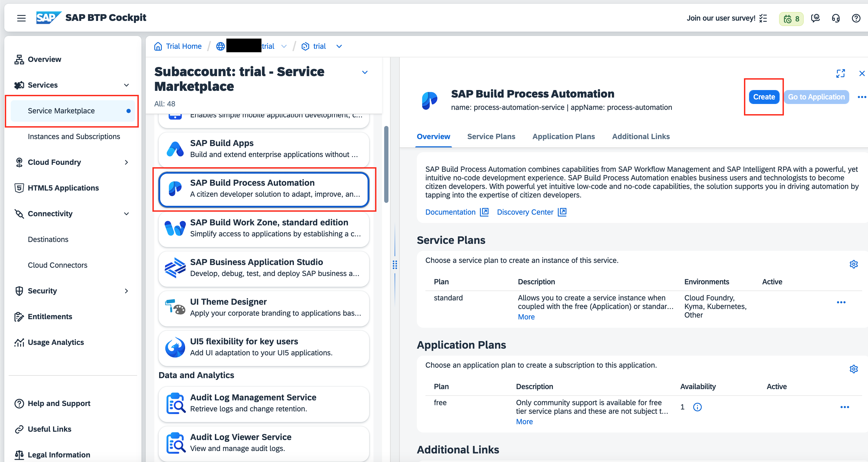Open the trial subaccount breadcrumb dropdown
Image resolution: width=868 pixels, height=462 pixels.
[x=339, y=47]
